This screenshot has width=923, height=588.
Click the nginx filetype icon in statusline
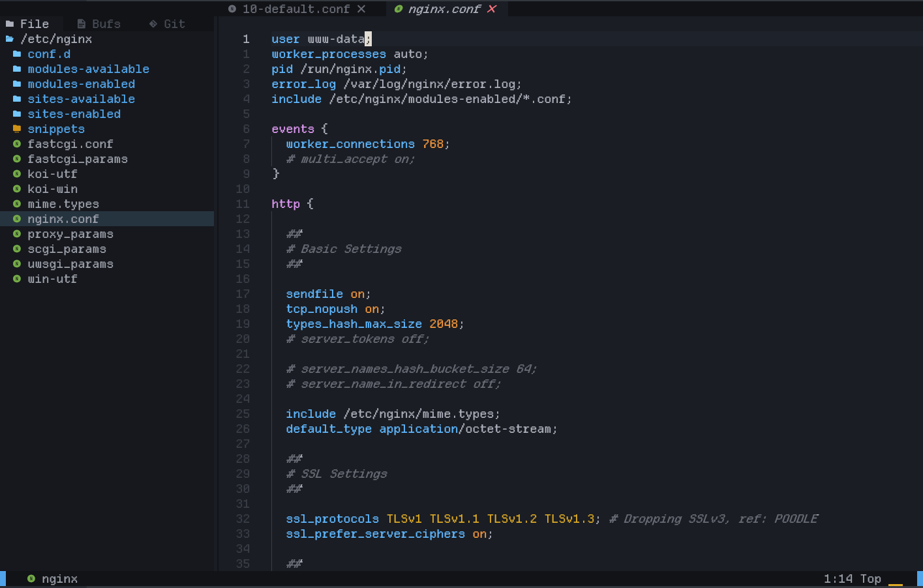tap(31, 579)
